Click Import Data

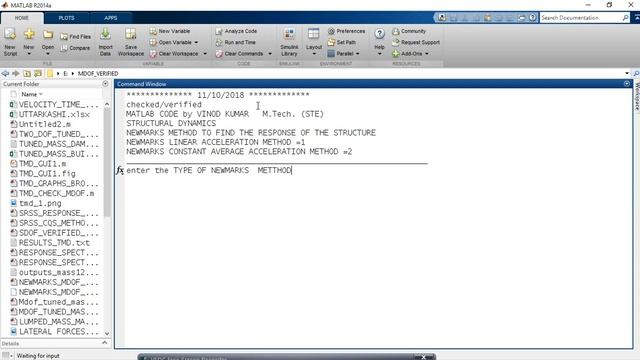click(x=105, y=42)
